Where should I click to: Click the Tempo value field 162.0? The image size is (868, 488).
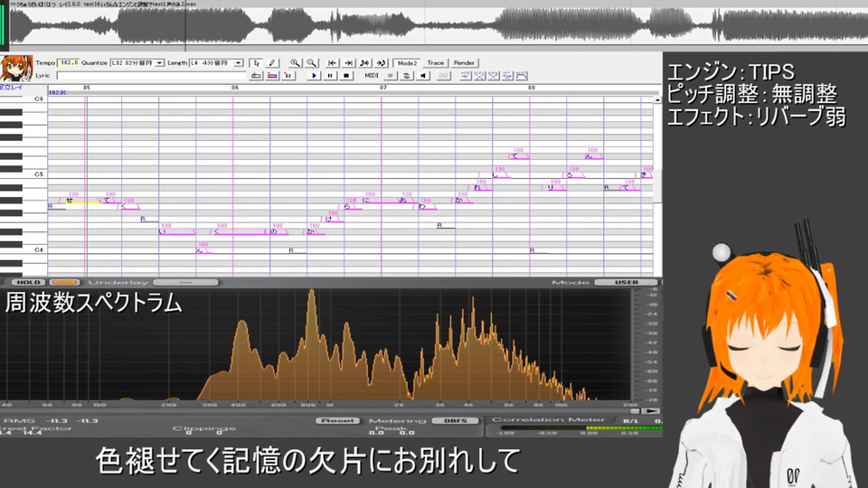click(x=68, y=63)
